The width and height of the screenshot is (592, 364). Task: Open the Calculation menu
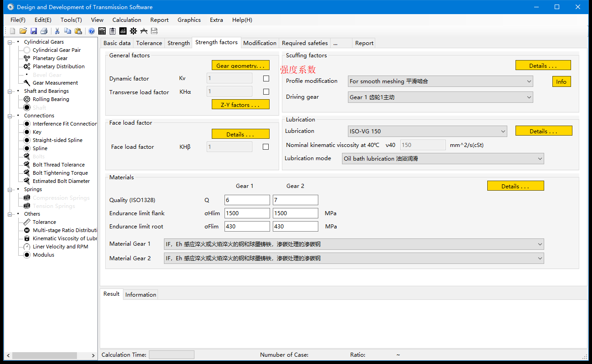tap(127, 20)
